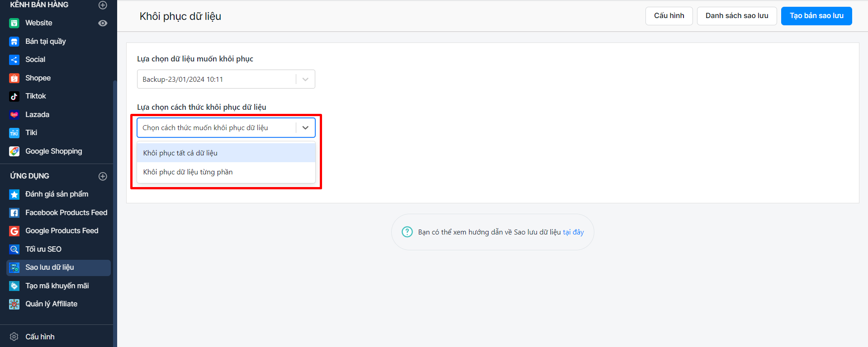Click the Shopee bag icon
This screenshot has width=868, height=347.
pos(14,78)
